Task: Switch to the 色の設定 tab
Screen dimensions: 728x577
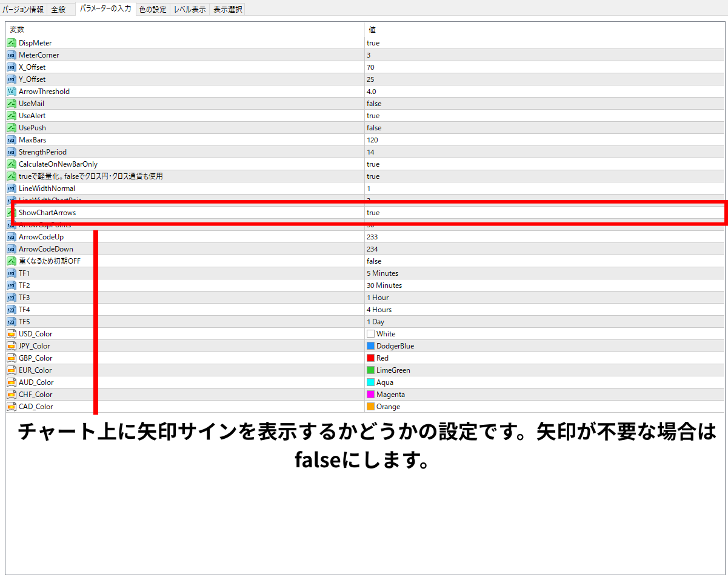Action: pyautogui.click(x=152, y=9)
